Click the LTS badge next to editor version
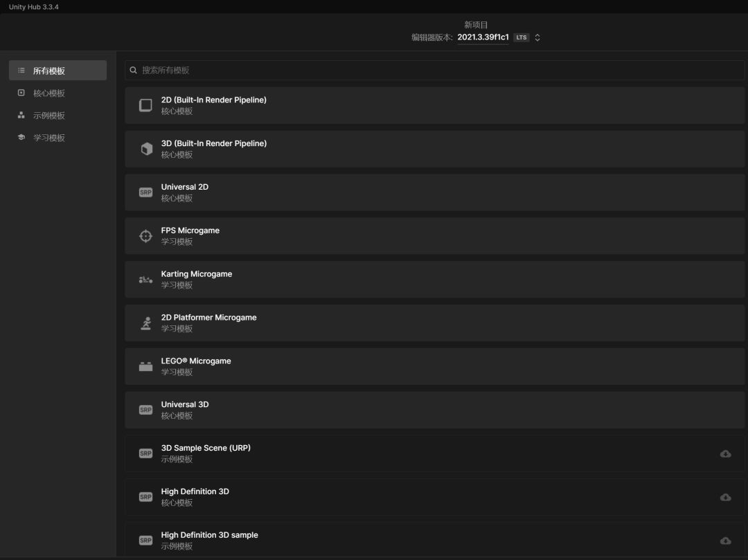 (522, 37)
